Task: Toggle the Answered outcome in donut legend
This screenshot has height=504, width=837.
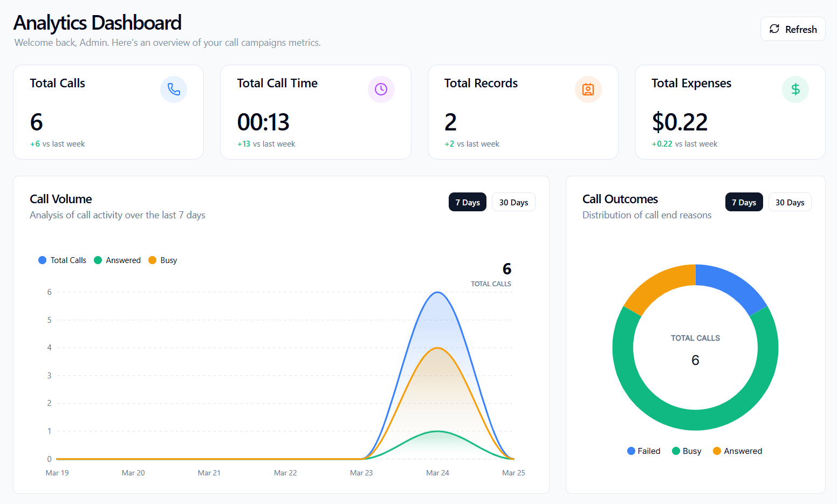Action: [737, 451]
